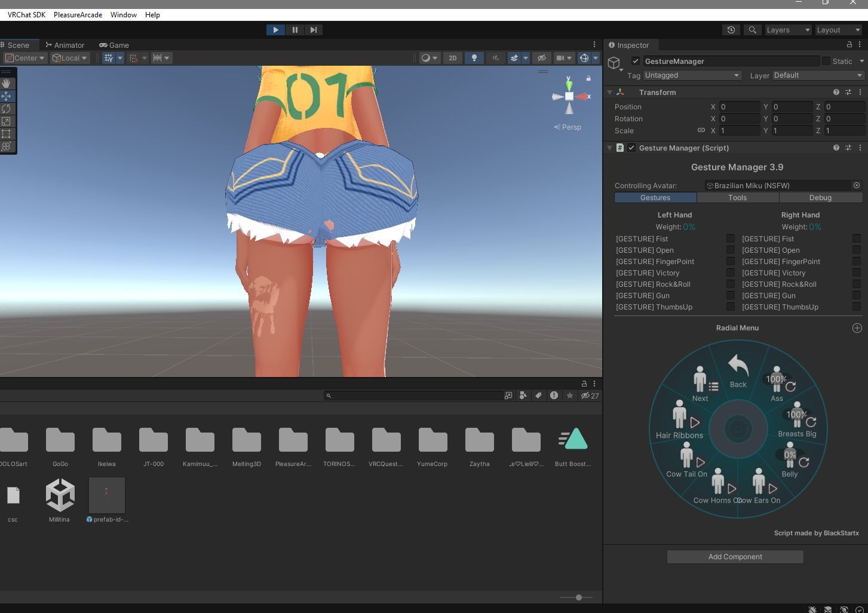Select the Rect transform tool

pyautogui.click(x=7, y=134)
